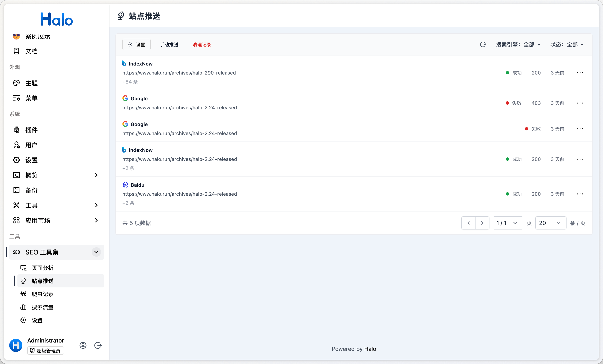This screenshot has height=364, width=603.
Task: Open 搜索流量 search traffic page
Action: (x=42, y=307)
